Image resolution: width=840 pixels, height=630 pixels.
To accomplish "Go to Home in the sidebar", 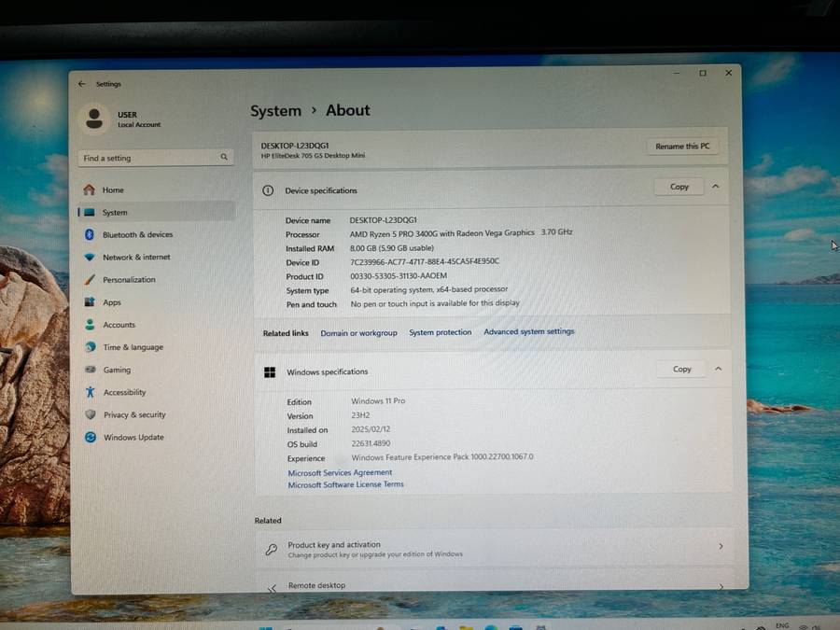I will click(x=112, y=190).
